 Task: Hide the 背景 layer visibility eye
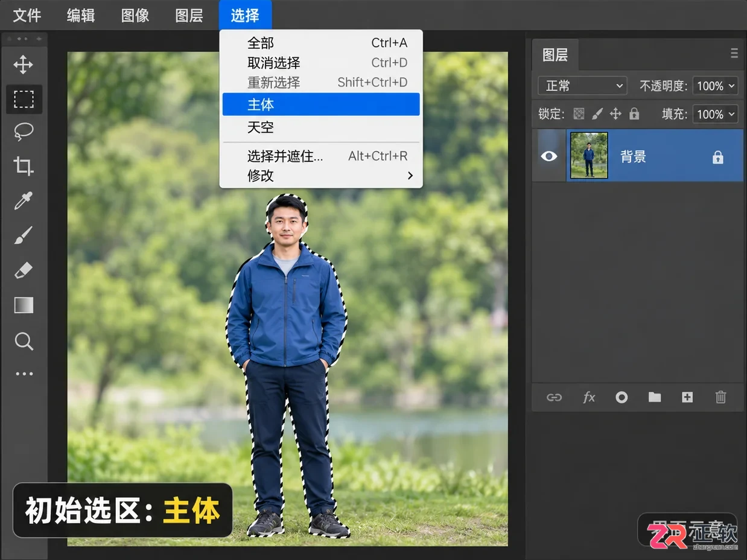[548, 156]
